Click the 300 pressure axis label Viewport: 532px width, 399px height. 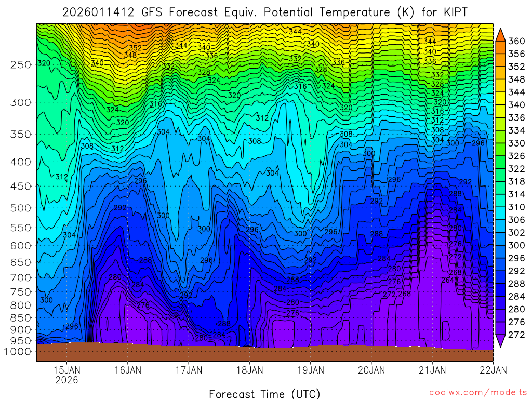click(x=20, y=102)
